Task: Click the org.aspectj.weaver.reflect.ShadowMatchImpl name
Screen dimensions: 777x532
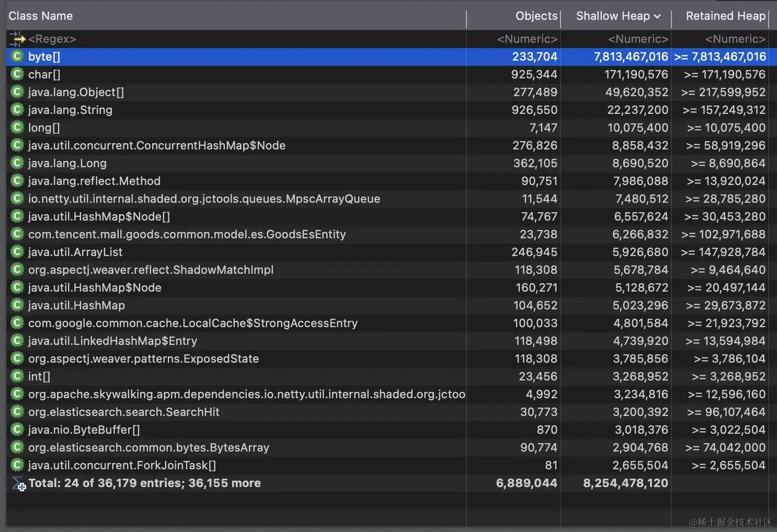Action: (x=151, y=270)
